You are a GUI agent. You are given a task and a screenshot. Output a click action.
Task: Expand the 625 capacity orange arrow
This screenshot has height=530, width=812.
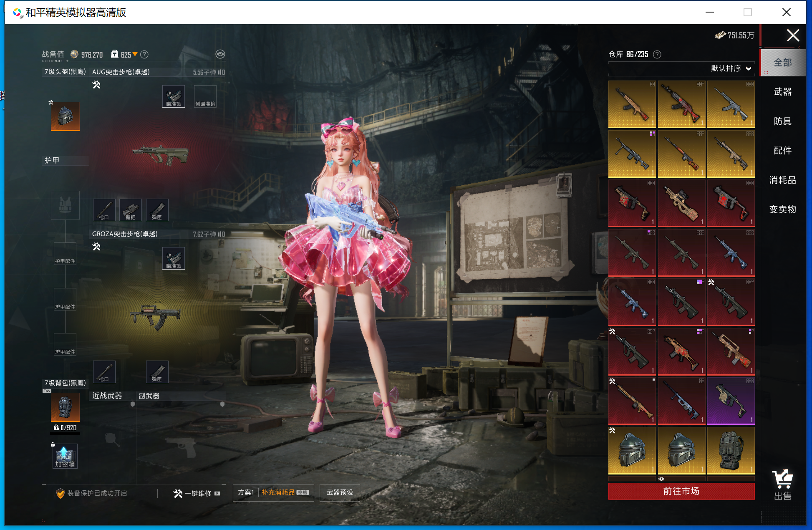tap(135, 55)
